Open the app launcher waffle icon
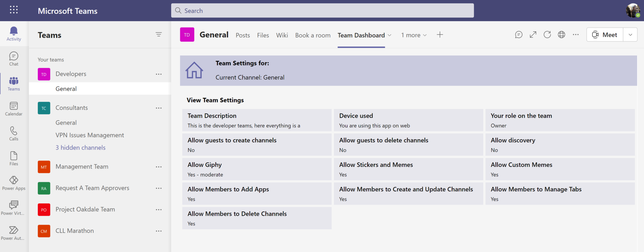This screenshot has width=644, height=252. tap(14, 10)
